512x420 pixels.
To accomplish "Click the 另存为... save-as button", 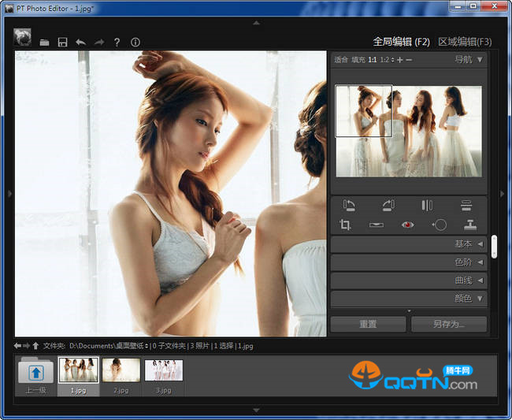I will [448, 324].
